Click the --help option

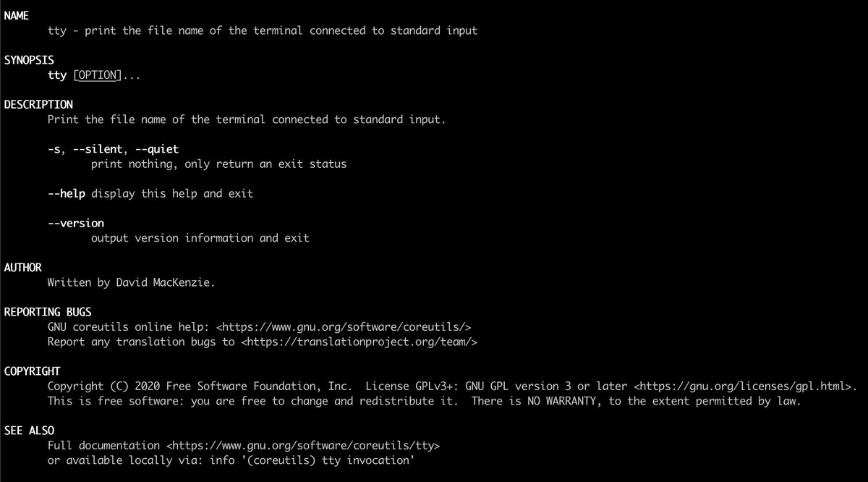[67, 193]
